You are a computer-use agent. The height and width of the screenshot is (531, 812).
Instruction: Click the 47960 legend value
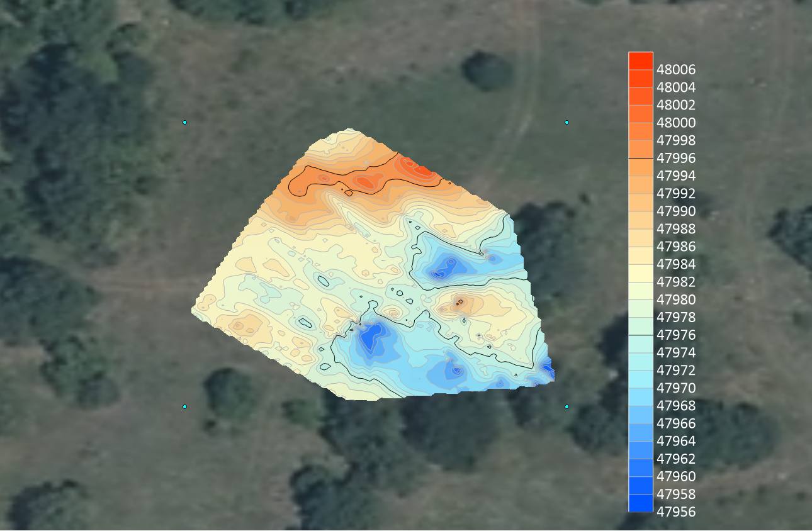pyautogui.click(x=675, y=476)
